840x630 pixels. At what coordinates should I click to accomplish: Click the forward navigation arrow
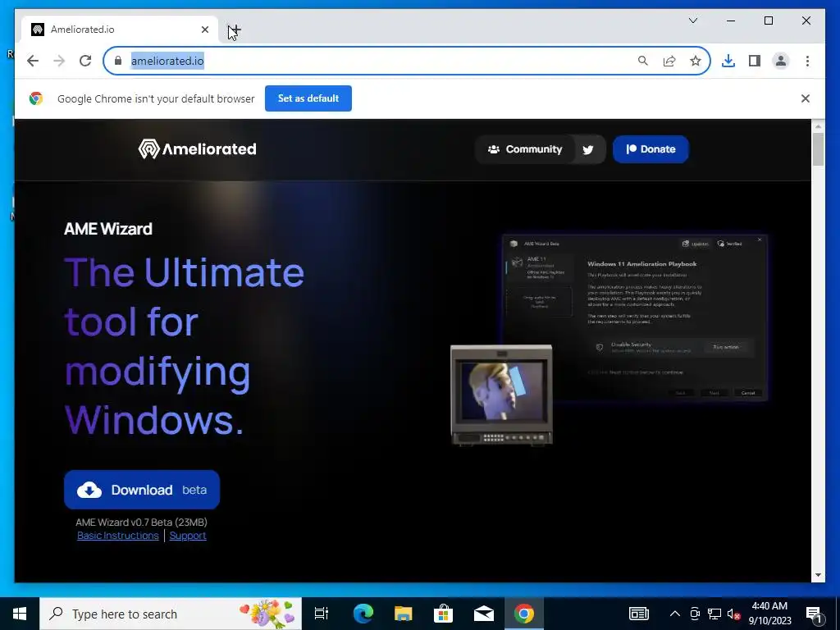59,61
